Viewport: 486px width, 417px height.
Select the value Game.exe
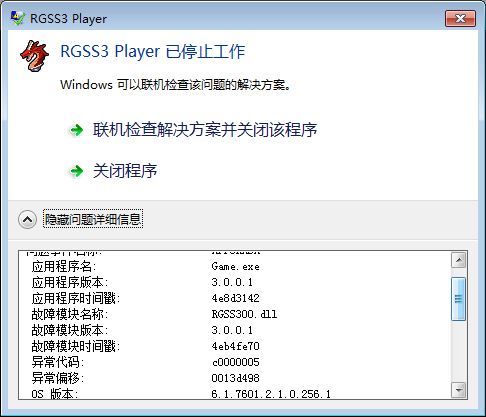pos(235,267)
